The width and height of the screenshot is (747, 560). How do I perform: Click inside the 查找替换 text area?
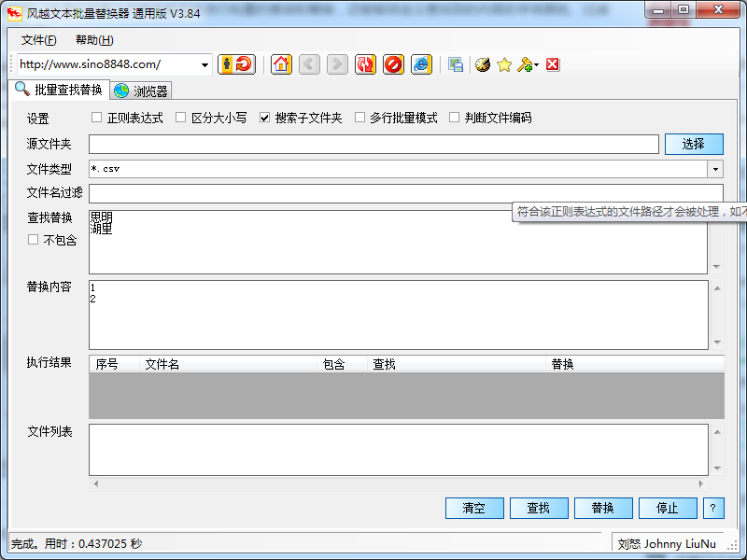(399, 242)
